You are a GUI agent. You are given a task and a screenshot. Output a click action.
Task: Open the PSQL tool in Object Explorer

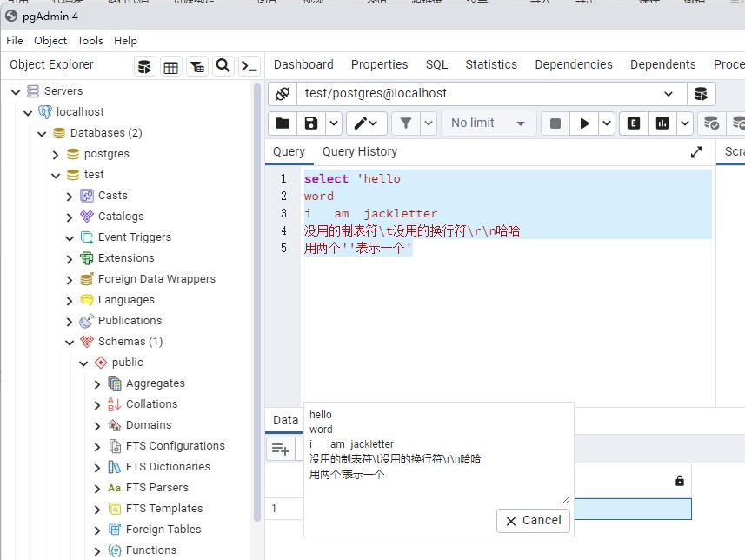(249, 66)
